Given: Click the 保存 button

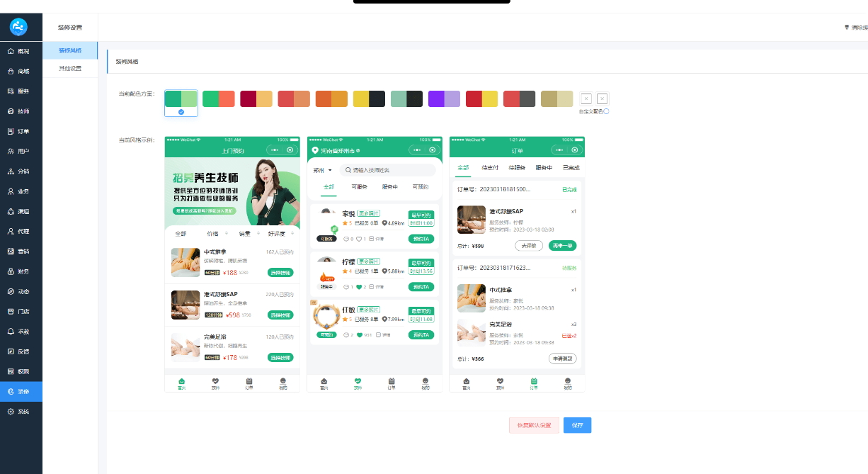Looking at the screenshot, I should tap(576, 425).
